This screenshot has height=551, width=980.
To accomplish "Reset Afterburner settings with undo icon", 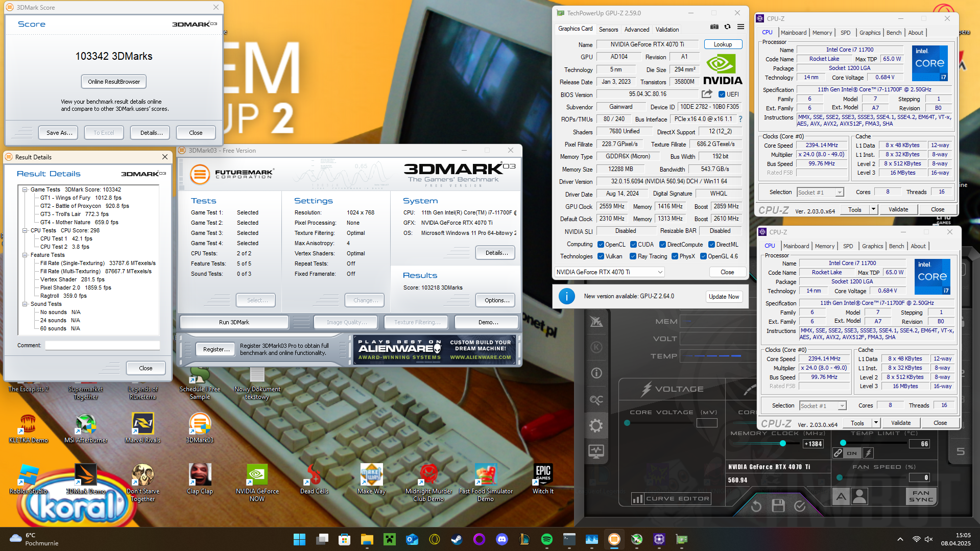I will (756, 506).
